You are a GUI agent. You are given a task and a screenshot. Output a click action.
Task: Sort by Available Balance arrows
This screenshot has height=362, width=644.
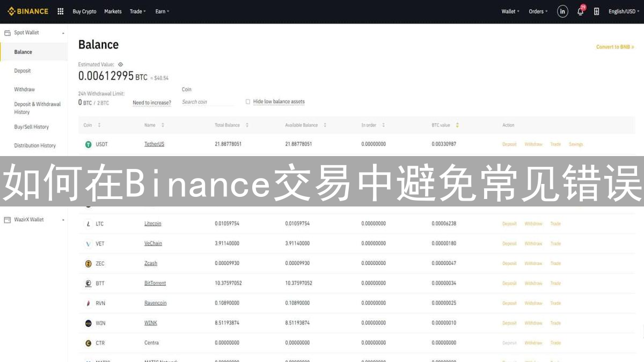tap(325, 125)
